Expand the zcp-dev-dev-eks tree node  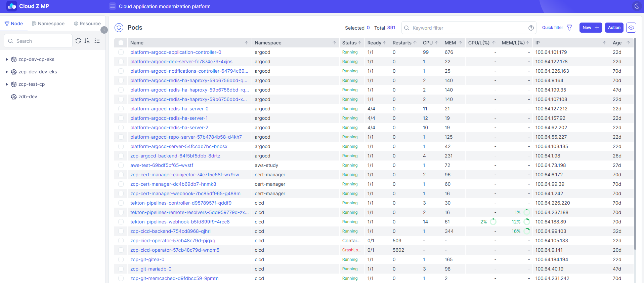coord(7,72)
